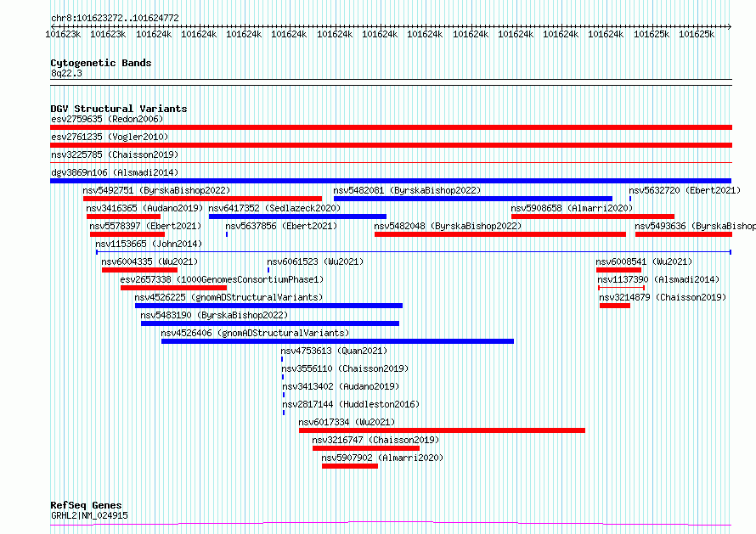This screenshot has height=534, width=756.
Task: Click the GRHL2|NM_024915 gene label
Action: point(90,515)
